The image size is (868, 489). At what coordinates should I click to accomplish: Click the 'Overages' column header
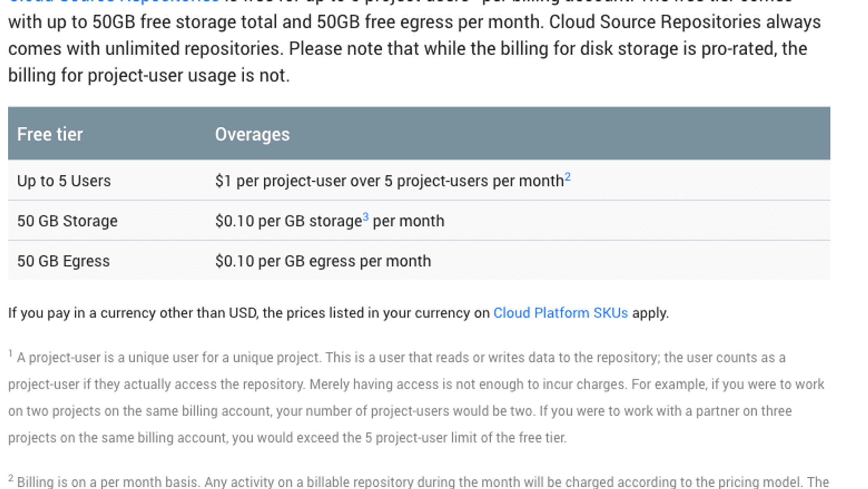(252, 134)
